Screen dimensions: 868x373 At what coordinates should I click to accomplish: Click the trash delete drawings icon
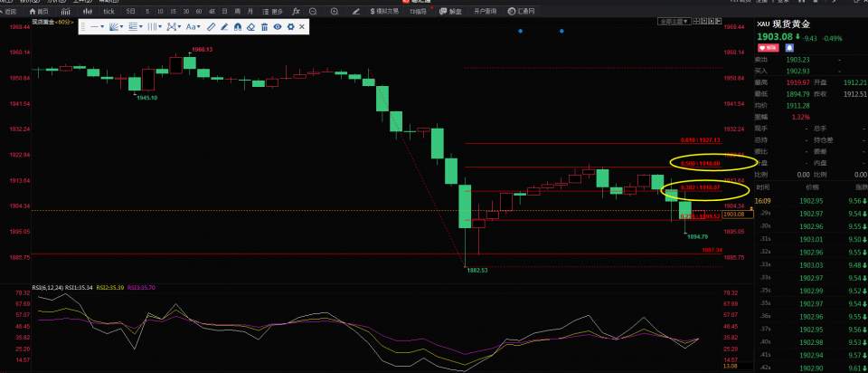point(264,26)
